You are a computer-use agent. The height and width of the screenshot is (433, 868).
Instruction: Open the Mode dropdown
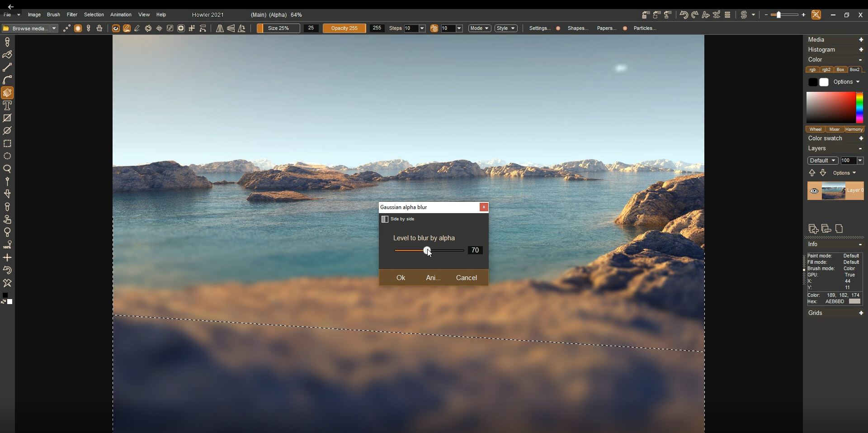(479, 28)
